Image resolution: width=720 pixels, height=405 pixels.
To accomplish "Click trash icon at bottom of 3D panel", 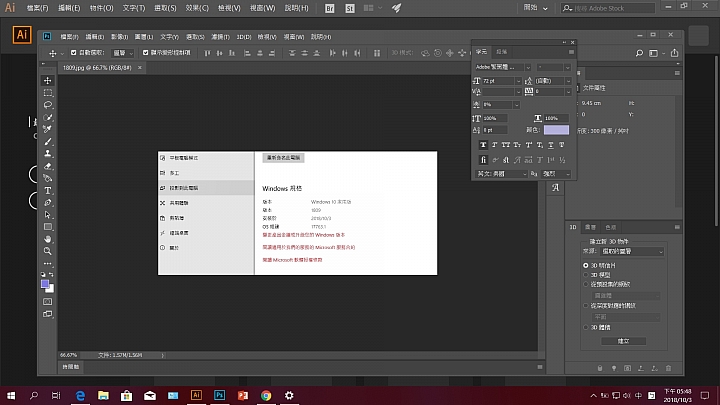I will [x=669, y=368].
